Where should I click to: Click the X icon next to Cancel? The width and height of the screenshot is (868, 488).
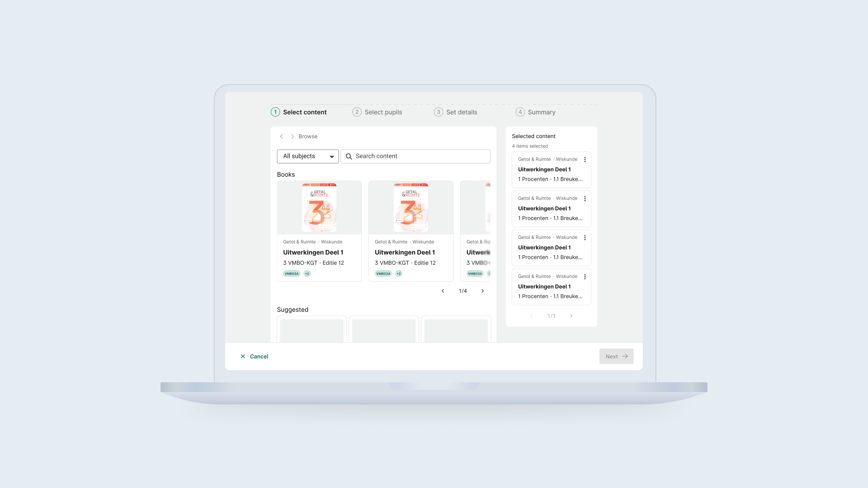(x=243, y=356)
